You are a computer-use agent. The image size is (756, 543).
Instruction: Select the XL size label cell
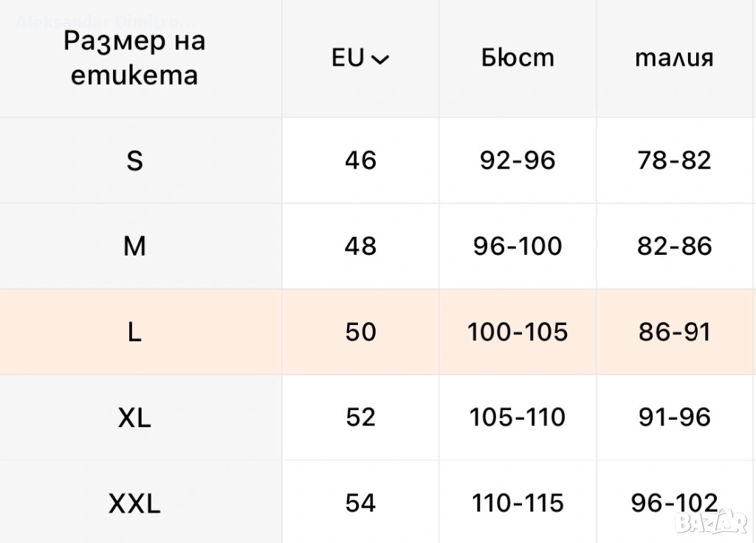point(134,417)
